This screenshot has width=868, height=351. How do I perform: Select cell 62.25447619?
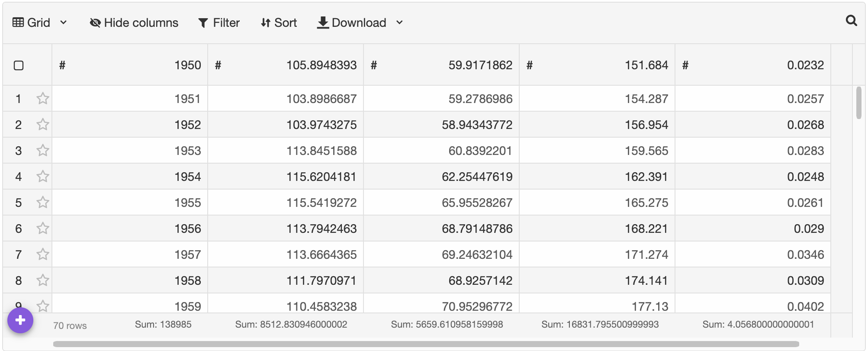coord(441,177)
